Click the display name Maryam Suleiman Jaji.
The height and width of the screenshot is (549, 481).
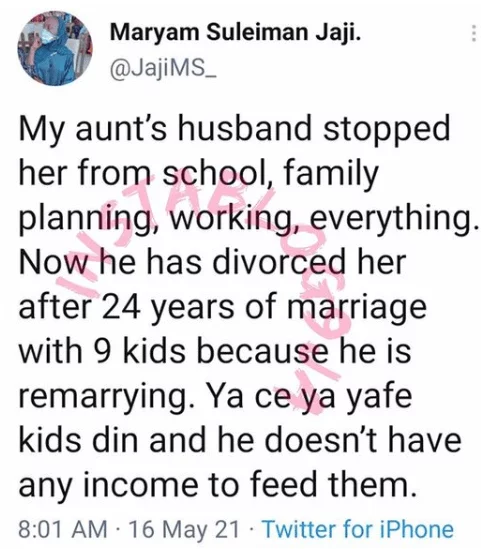[235, 33]
